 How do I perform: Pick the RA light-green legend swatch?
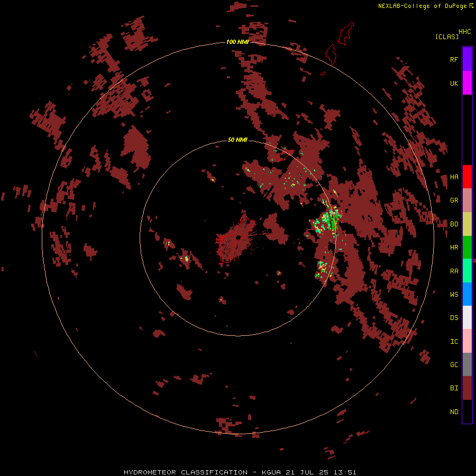point(467,271)
